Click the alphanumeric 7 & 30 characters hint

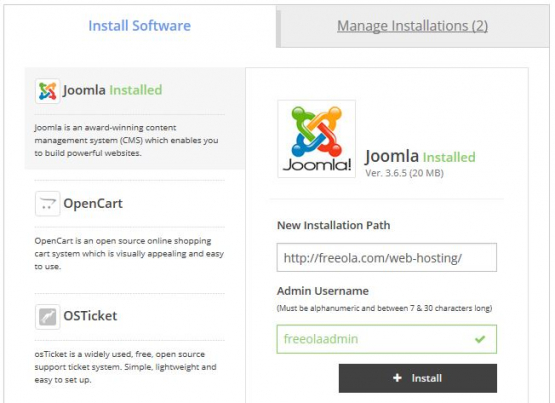tap(384, 308)
